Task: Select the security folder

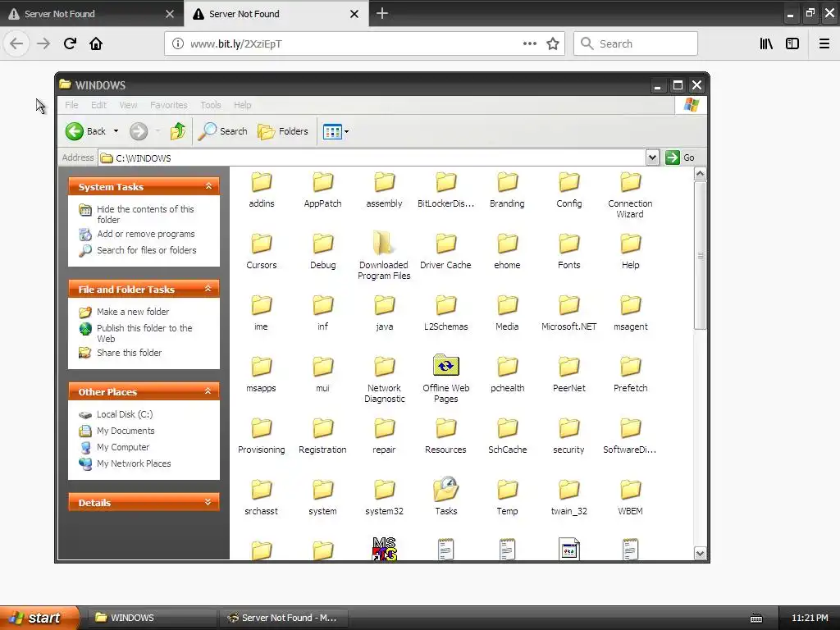Action: pos(569,428)
